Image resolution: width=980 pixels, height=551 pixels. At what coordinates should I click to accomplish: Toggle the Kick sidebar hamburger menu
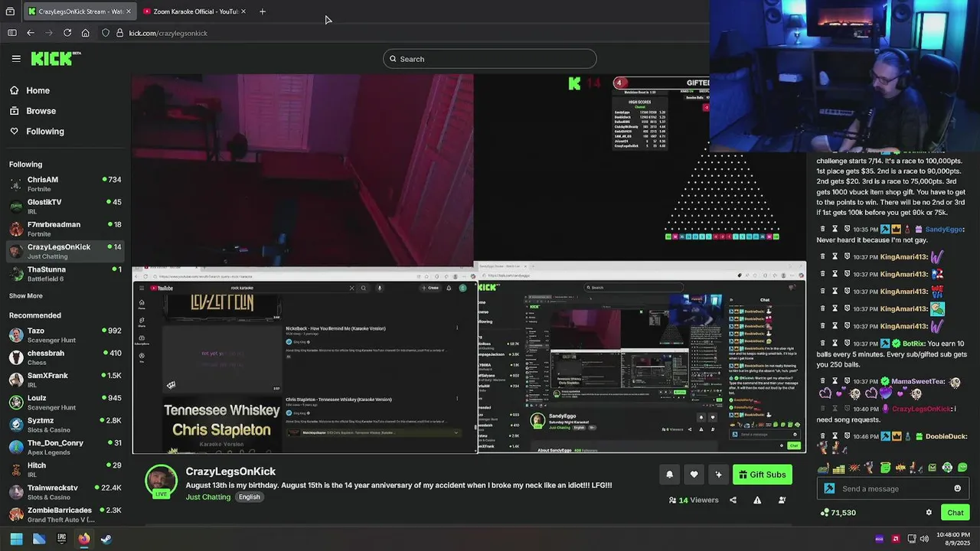pos(16,58)
